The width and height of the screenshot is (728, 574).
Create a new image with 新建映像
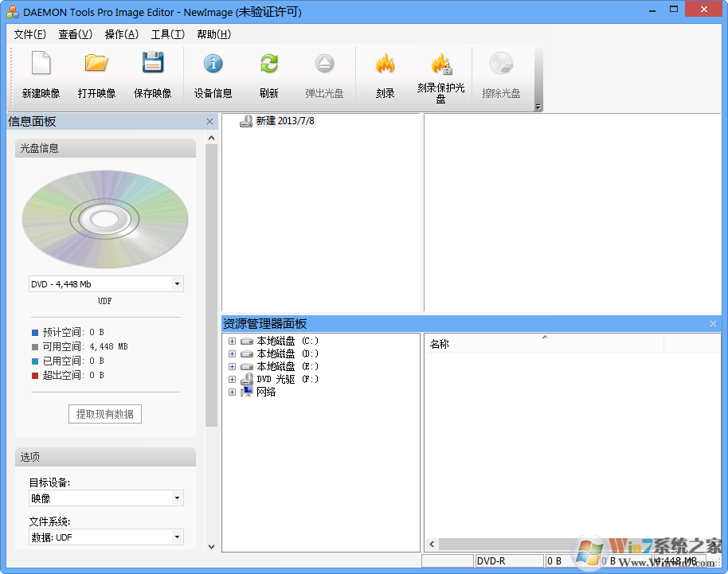coord(40,73)
